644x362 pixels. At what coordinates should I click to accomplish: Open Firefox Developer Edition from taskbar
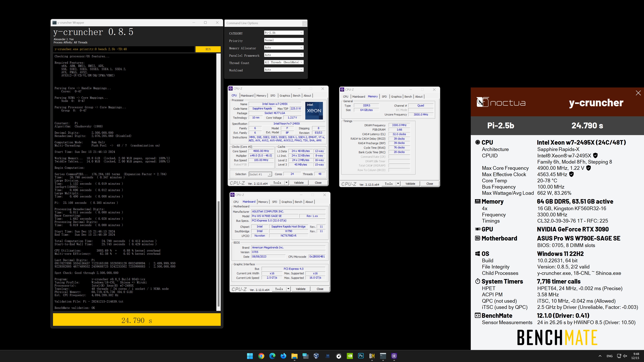tap(283, 356)
